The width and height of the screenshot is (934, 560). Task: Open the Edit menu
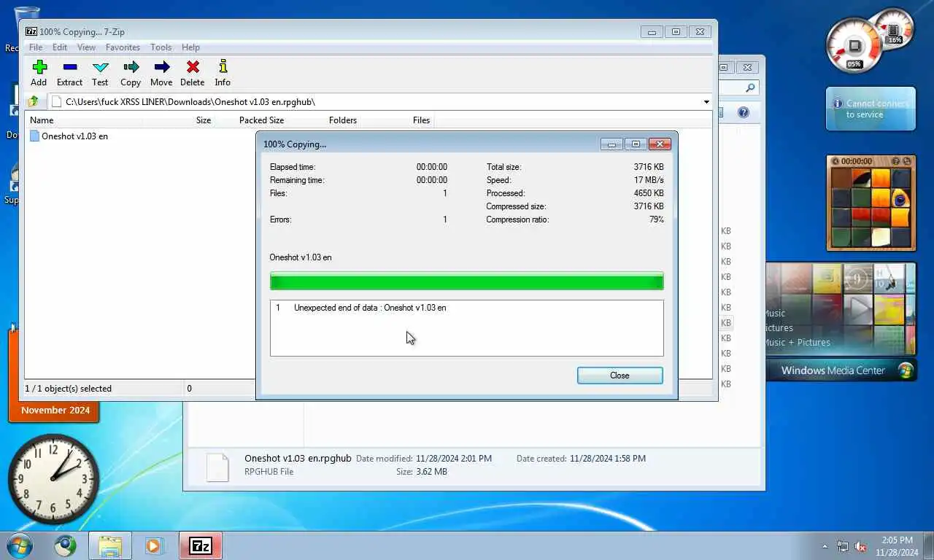click(60, 47)
